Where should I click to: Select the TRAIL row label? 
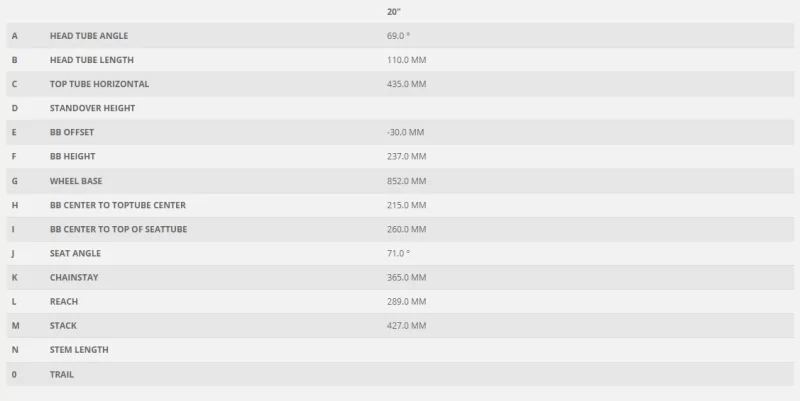click(x=62, y=374)
